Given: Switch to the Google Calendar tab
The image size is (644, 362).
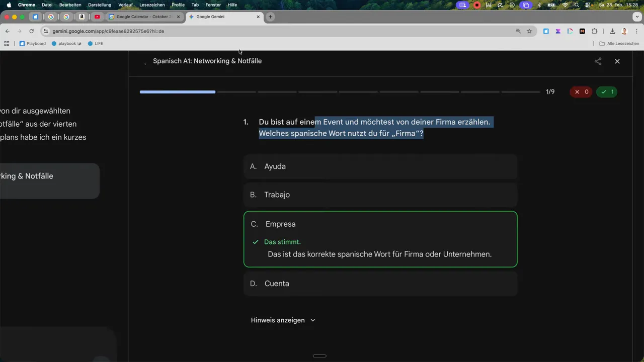Looking at the screenshot, I should click(x=143, y=17).
